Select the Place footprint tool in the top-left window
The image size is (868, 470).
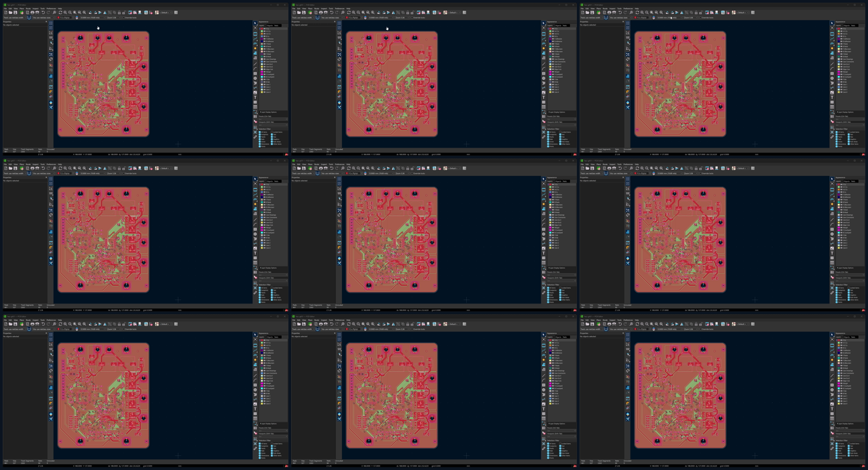255,34
